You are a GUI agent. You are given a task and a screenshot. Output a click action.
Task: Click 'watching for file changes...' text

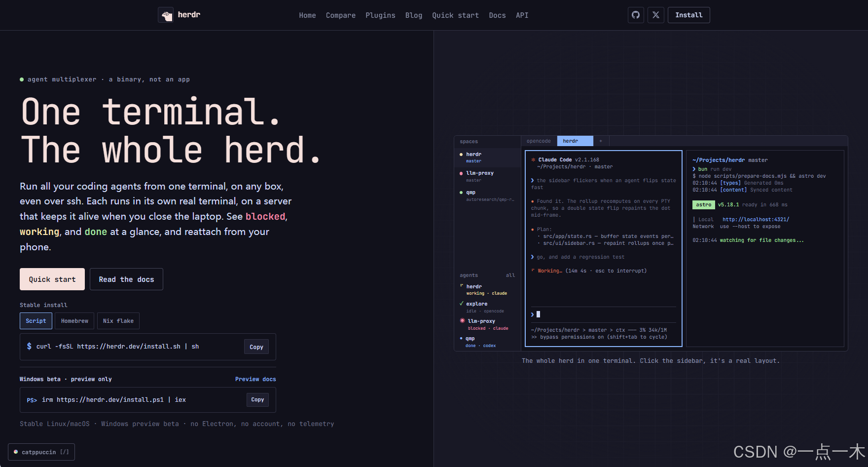pyautogui.click(x=761, y=240)
